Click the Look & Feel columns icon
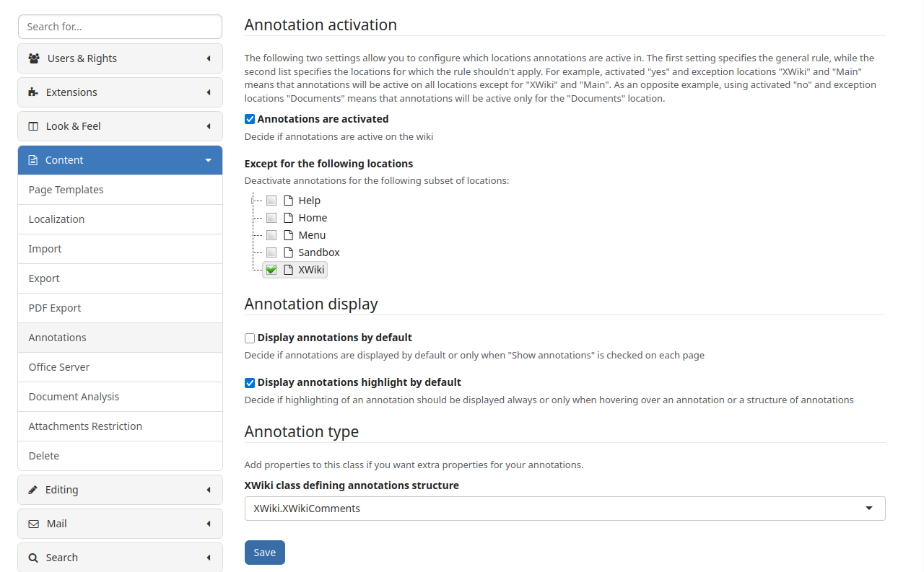This screenshot has width=924, height=572. coord(33,126)
